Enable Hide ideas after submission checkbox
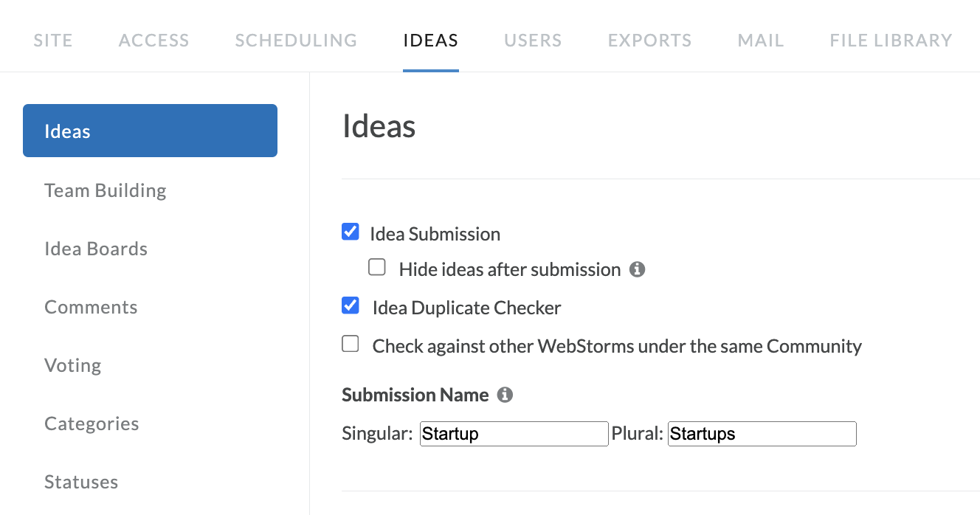Image resolution: width=980 pixels, height=515 pixels. 377,268
